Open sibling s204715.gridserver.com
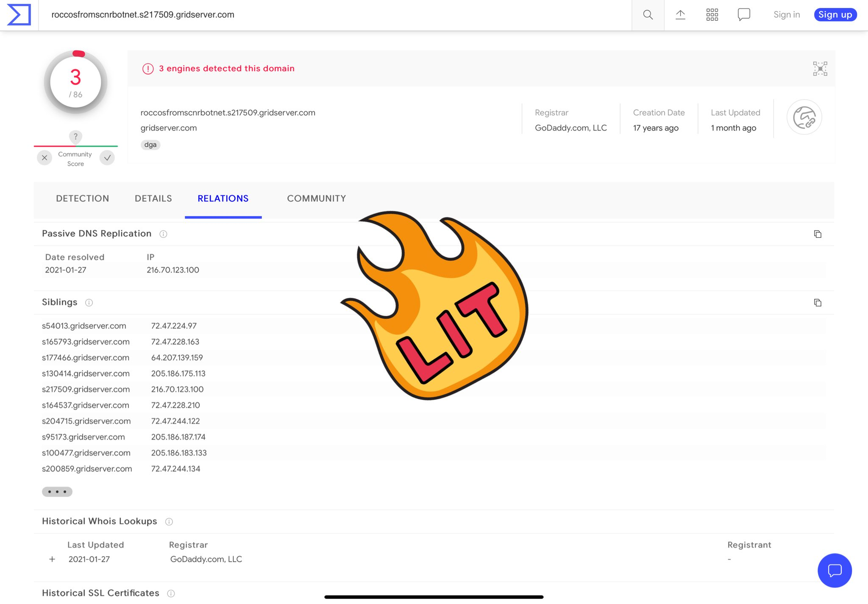This screenshot has width=868, height=604. tap(86, 421)
